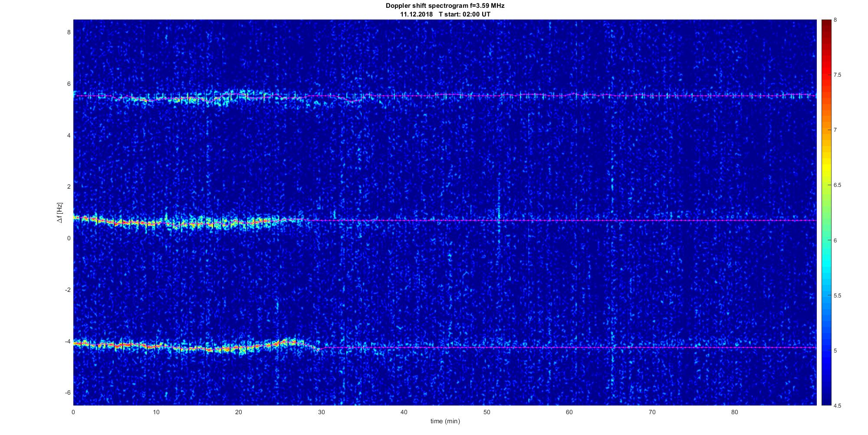This screenshot has height=435, width=868.
Task: Click the colorbar tick label '4.5'
Action: 837,406
